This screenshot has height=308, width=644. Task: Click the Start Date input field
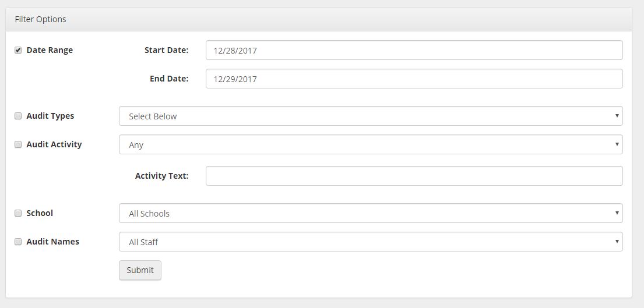pyautogui.click(x=414, y=50)
